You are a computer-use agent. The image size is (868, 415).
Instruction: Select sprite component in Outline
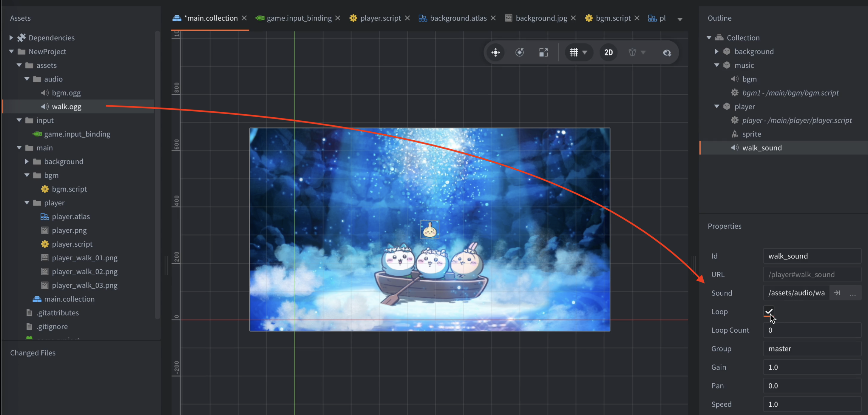(x=784, y=134)
